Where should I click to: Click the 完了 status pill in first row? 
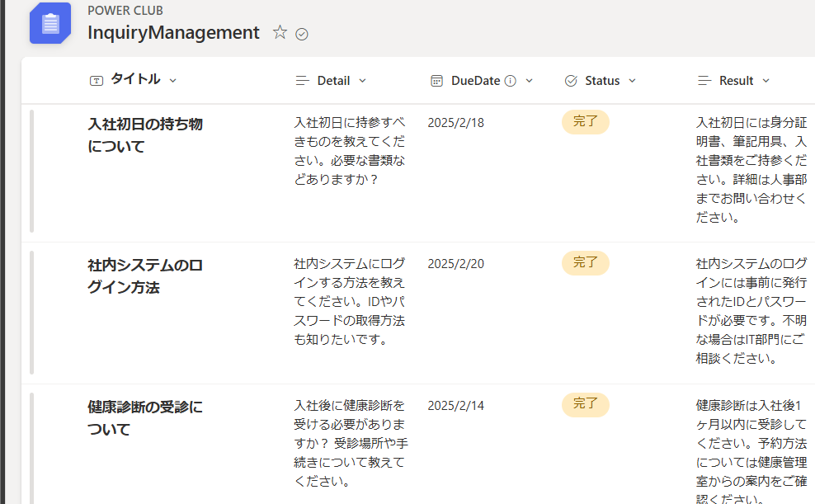click(x=585, y=121)
